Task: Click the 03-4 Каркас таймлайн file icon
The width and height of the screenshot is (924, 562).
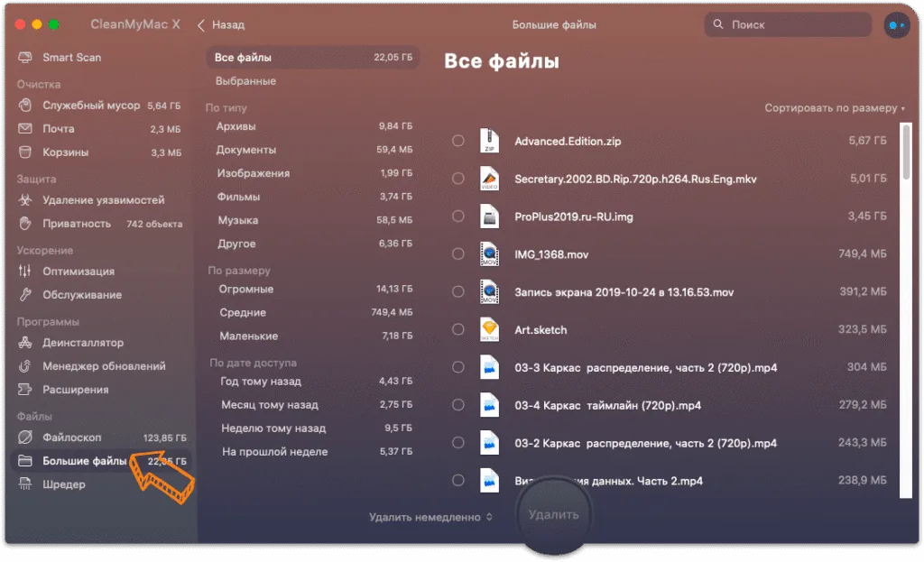Action: 489,405
